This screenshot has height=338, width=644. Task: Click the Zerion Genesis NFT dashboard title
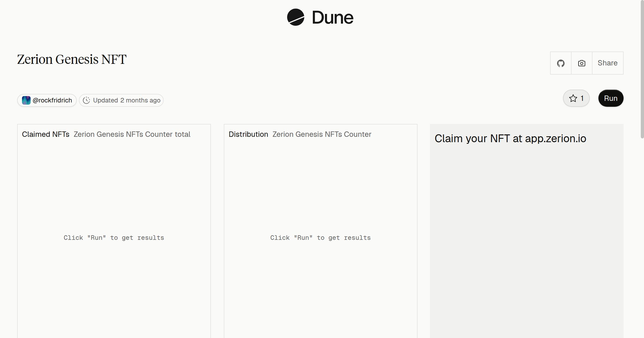tap(72, 59)
